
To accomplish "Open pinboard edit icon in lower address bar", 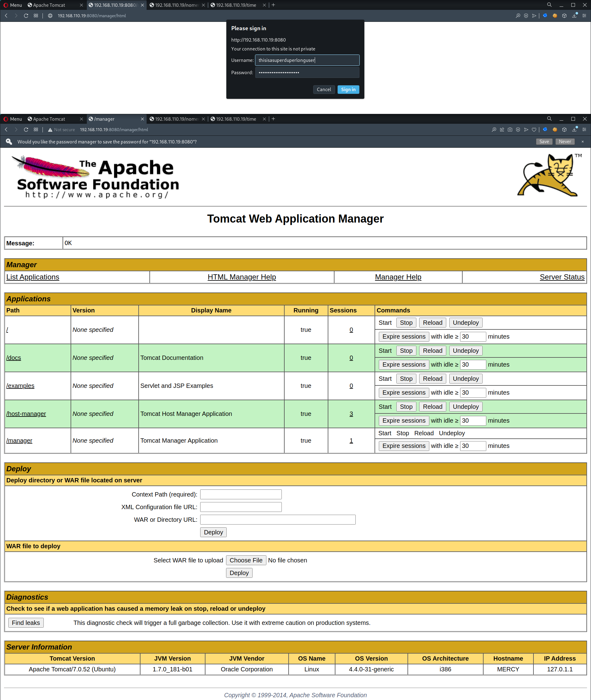I will coord(502,130).
